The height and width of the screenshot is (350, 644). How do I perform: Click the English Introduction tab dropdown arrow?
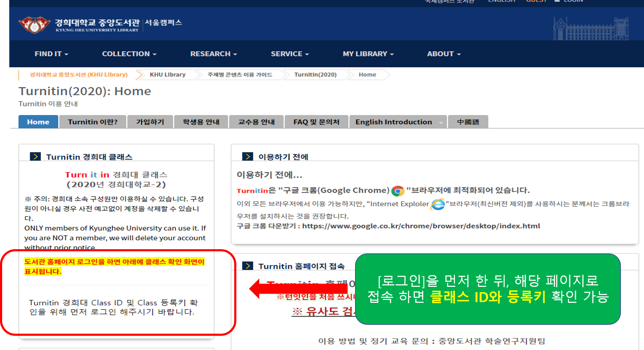click(441, 122)
